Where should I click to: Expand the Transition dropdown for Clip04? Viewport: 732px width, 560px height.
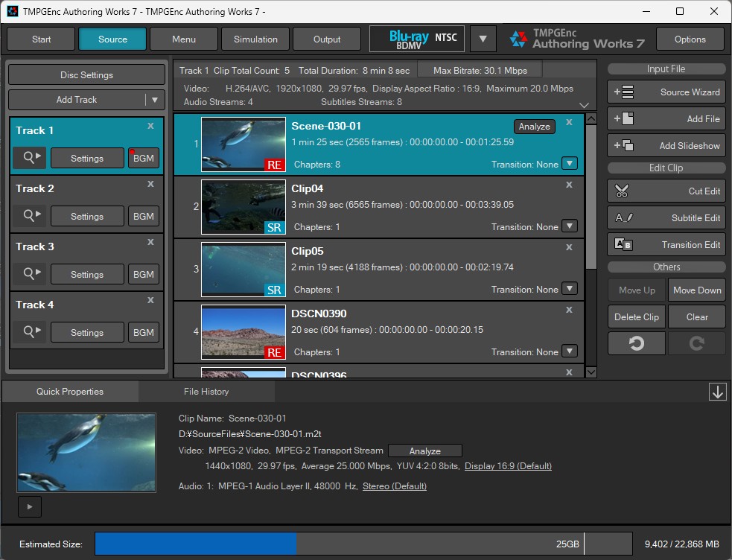[x=570, y=226]
